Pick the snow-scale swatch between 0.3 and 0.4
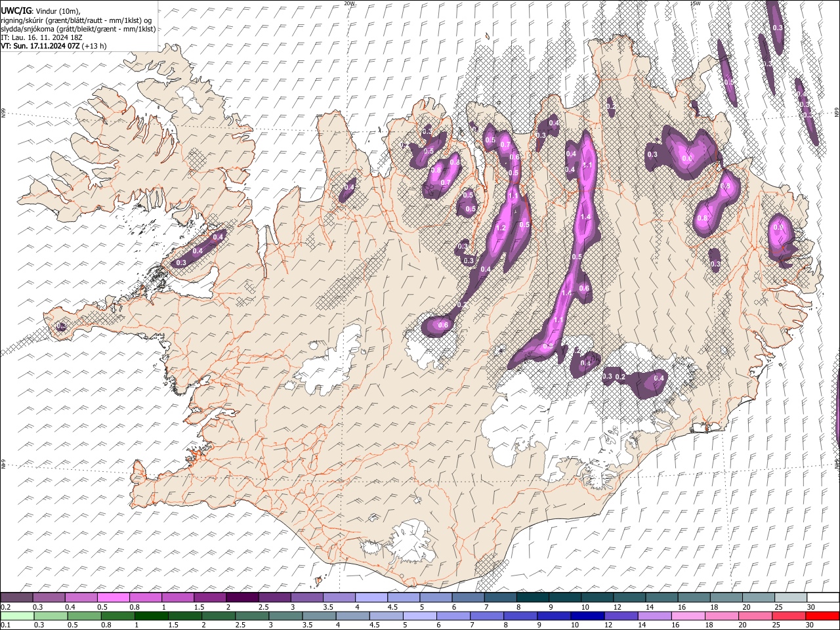 pos(49,598)
